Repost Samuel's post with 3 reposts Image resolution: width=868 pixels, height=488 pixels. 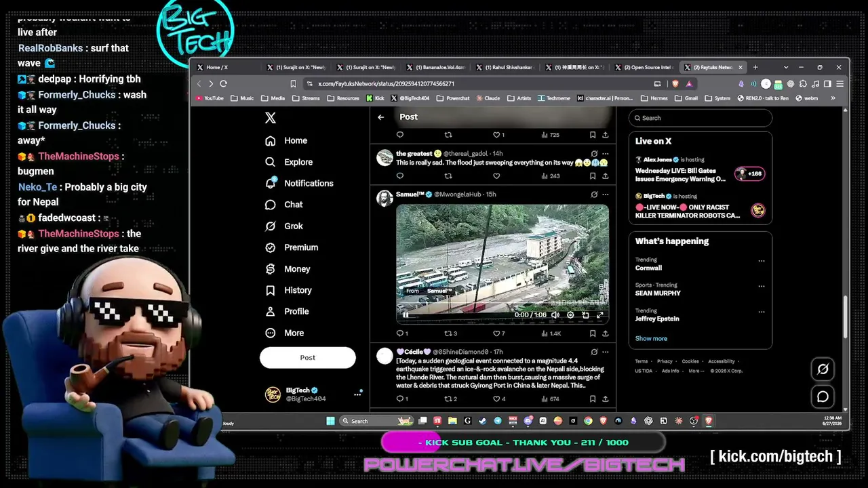450,333
